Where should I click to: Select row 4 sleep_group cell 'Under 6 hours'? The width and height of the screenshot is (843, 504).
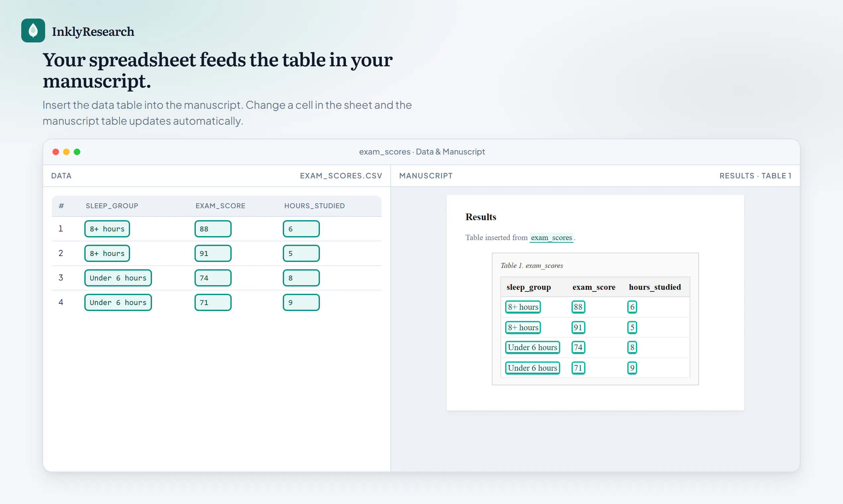coord(118,302)
